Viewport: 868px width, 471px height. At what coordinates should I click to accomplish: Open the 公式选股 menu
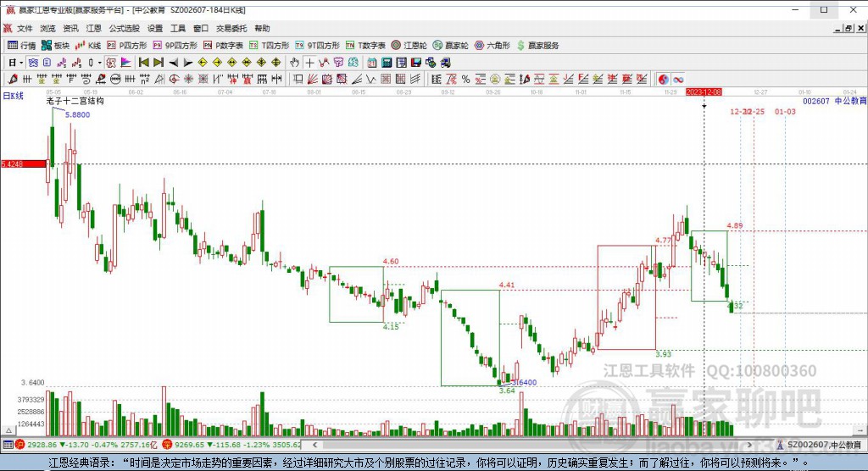pyautogui.click(x=124, y=28)
